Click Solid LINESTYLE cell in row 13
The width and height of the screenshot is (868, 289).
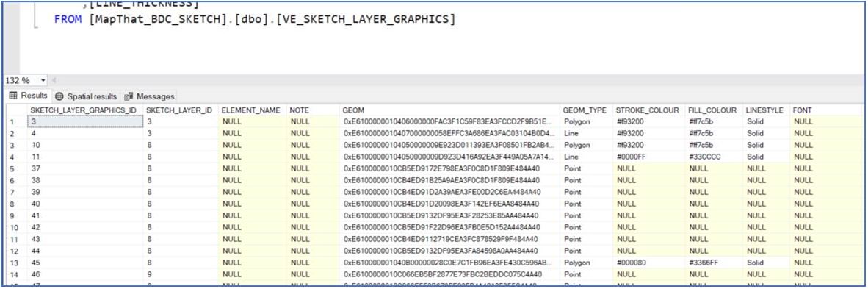tap(766, 263)
